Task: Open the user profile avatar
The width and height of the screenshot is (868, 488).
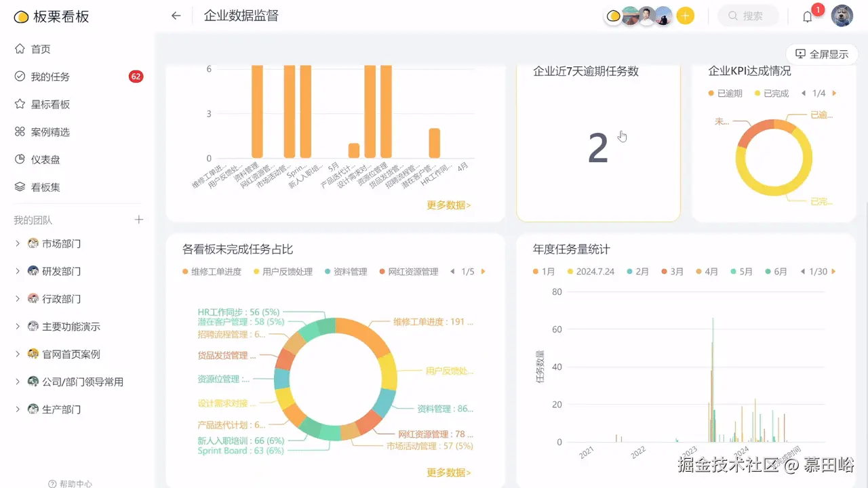Action: pyautogui.click(x=842, y=16)
